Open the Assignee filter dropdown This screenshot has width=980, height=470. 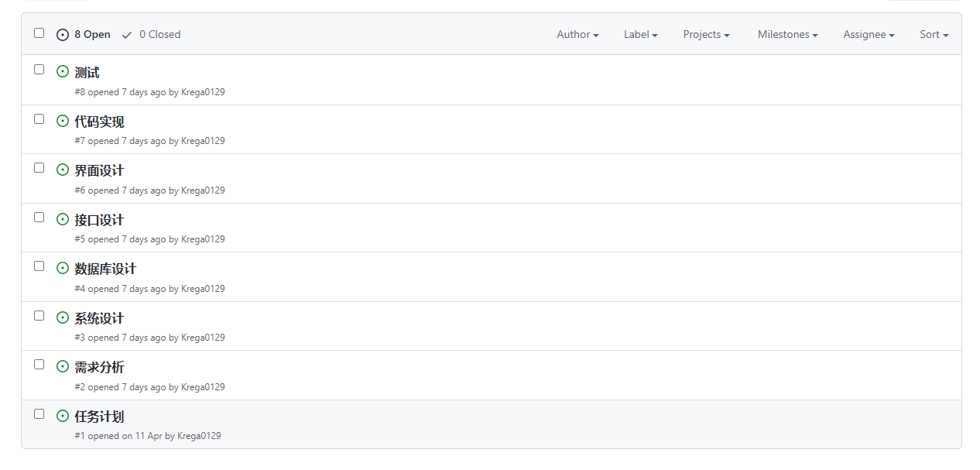tap(869, 34)
